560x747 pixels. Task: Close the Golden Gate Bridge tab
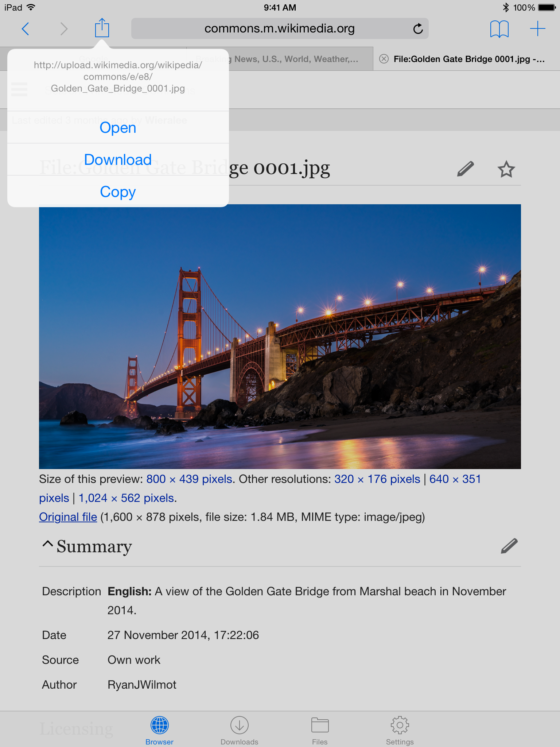[x=384, y=59]
